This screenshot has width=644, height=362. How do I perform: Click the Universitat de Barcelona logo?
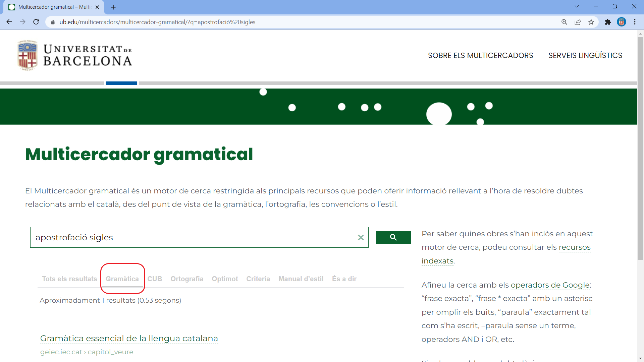[74, 55]
